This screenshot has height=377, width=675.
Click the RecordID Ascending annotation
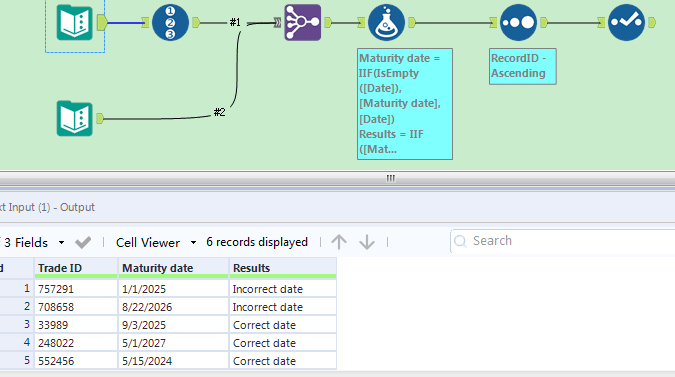523,66
